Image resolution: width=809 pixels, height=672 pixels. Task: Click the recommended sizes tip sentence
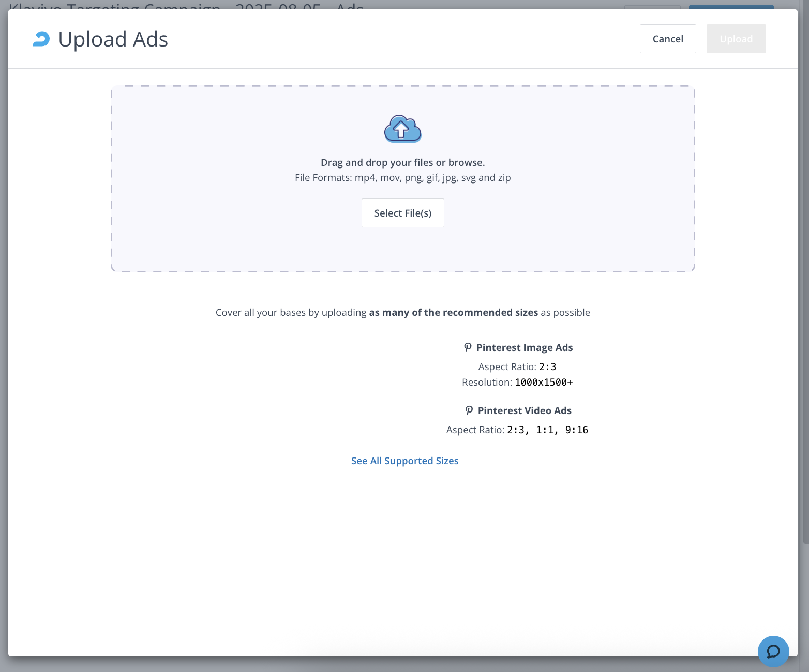coord(402,312)
